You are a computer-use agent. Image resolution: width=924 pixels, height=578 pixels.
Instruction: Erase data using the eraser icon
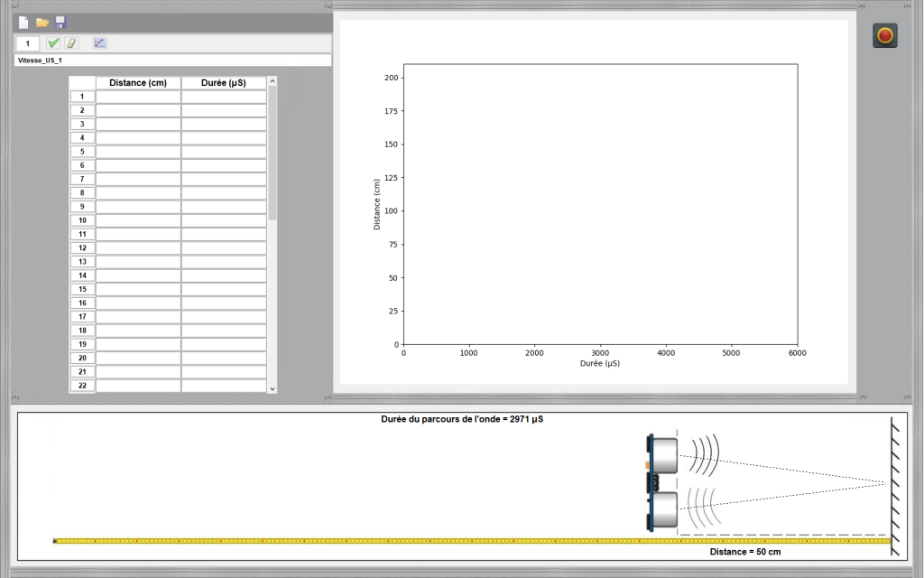(x=72, y=43)
